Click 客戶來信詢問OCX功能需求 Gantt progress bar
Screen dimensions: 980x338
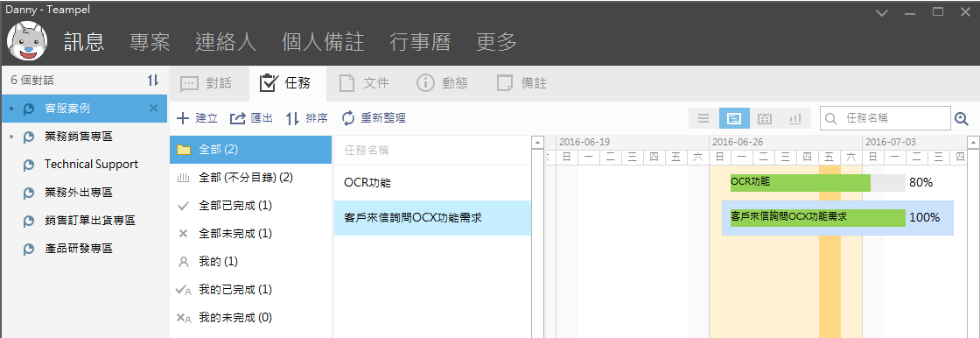pyautogui.click(x=818, y=218)
